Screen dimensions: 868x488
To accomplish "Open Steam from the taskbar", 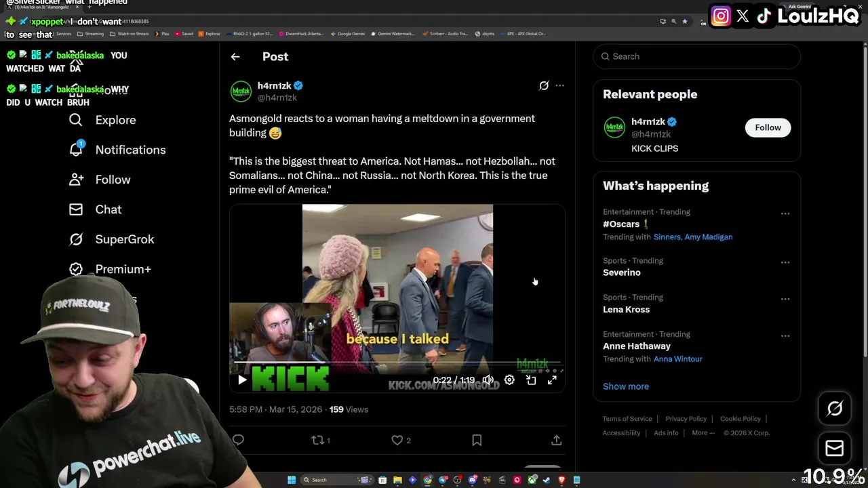I will click(547, 480).
